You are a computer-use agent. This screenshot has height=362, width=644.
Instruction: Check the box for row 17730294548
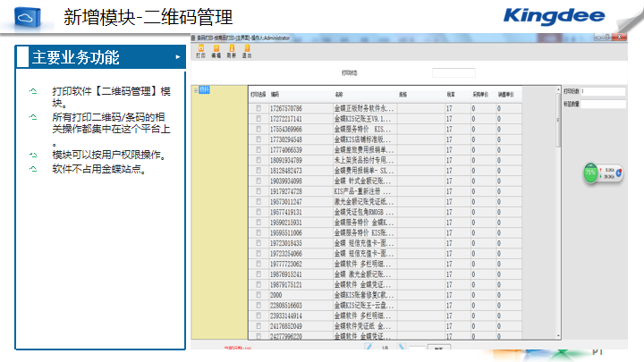(x=258, y=139)
